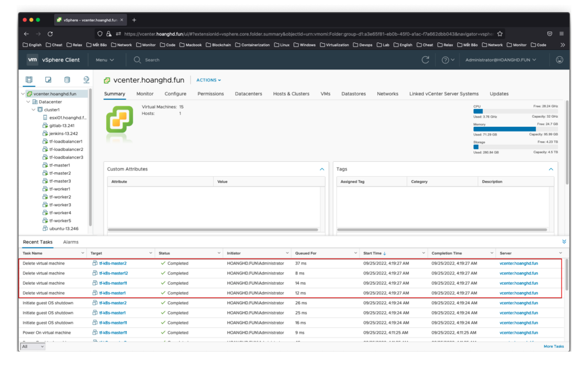Open tf-k8s-master12 target link

[x=113, y=273]
